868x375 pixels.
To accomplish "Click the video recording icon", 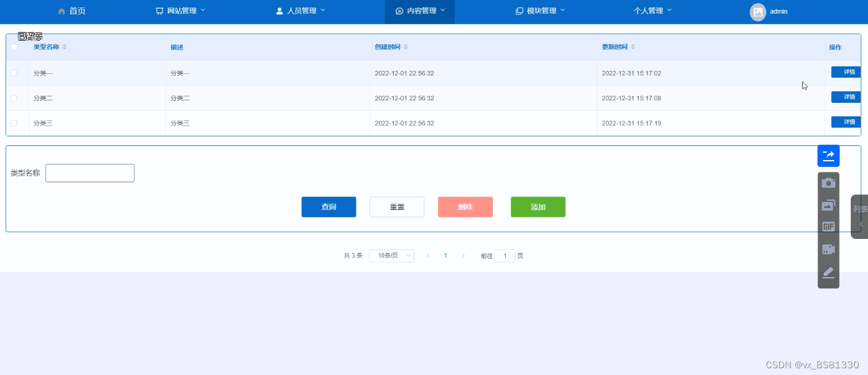I will (x=829, y=249).
